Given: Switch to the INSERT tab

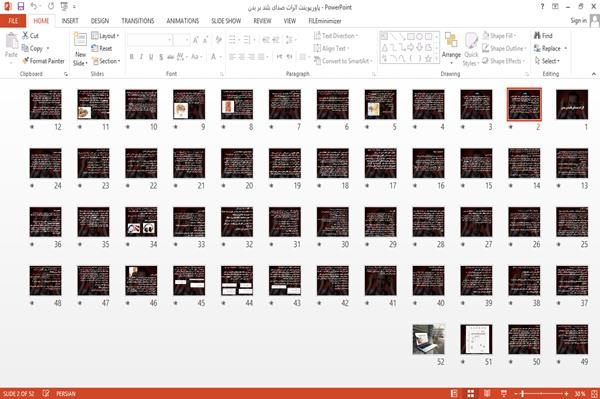Looking at the screenshot, I should (x=70, y=21).
